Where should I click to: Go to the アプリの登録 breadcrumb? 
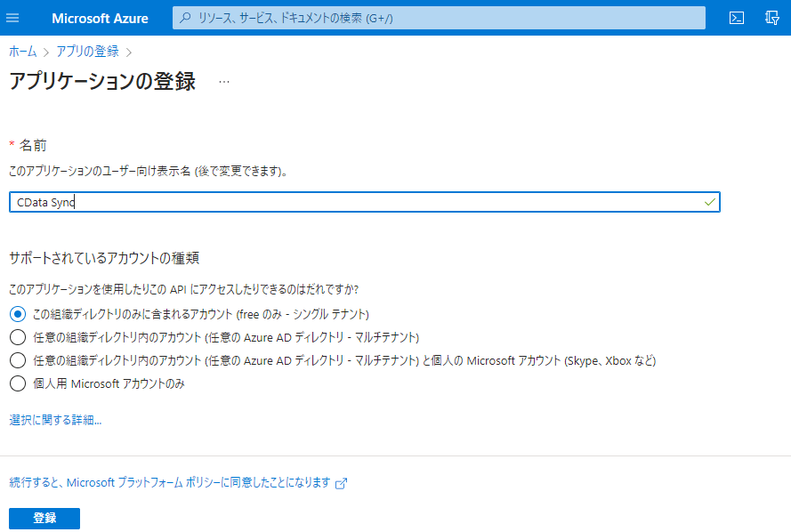[x=87, y=52]
